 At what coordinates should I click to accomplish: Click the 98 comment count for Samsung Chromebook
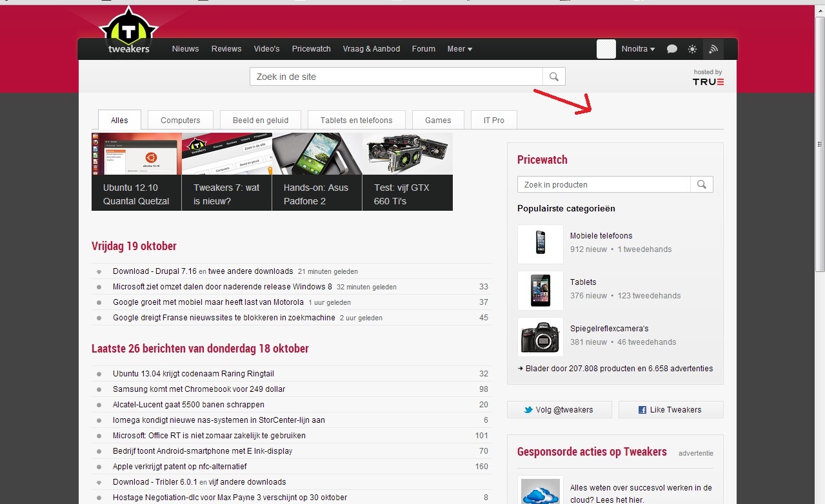[x=484, y=389]
